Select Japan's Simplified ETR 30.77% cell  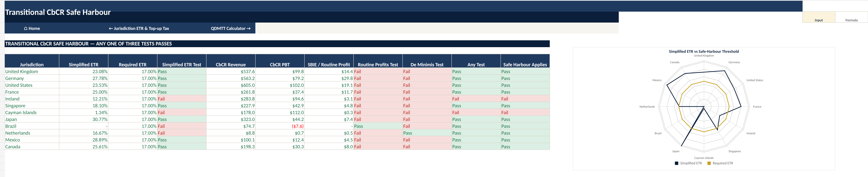coord(84,119)
